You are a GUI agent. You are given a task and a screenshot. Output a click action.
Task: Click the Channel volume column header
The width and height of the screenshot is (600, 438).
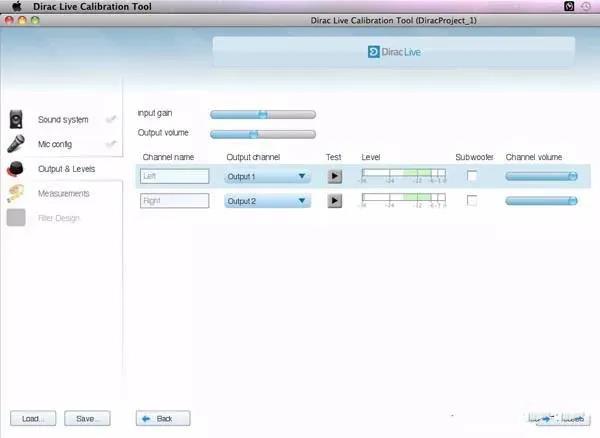coord(534,157)
